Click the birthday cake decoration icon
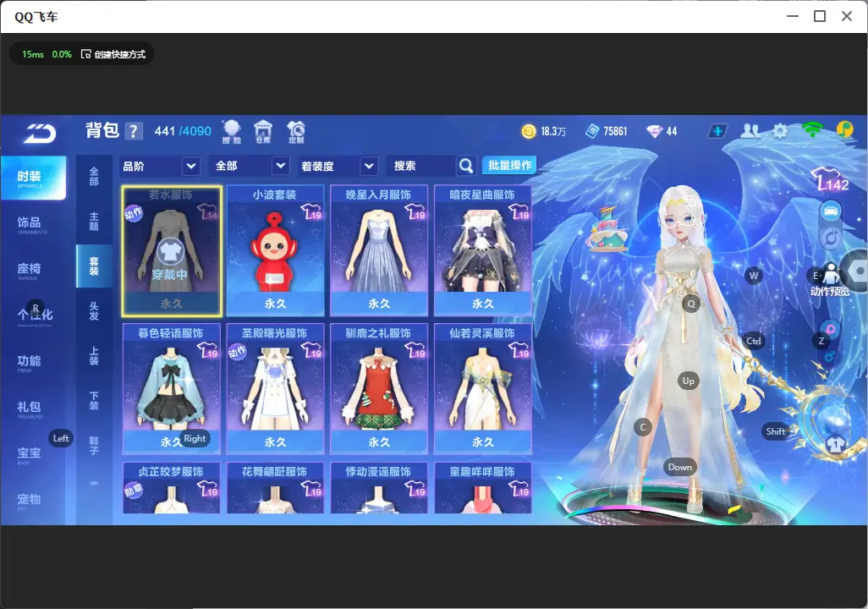The height and width of the screenshot is (609, 868). coord(607,228)
